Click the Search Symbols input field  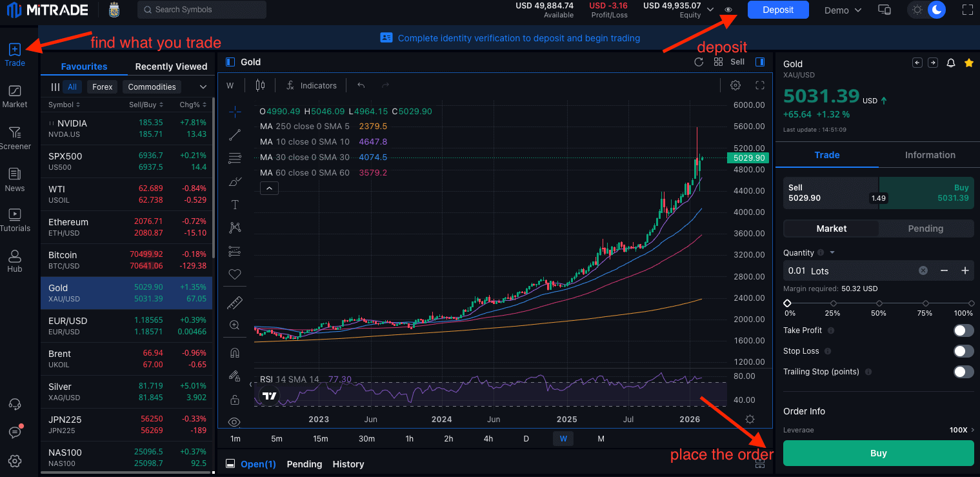pyautogui.click(x=202, y=10)
